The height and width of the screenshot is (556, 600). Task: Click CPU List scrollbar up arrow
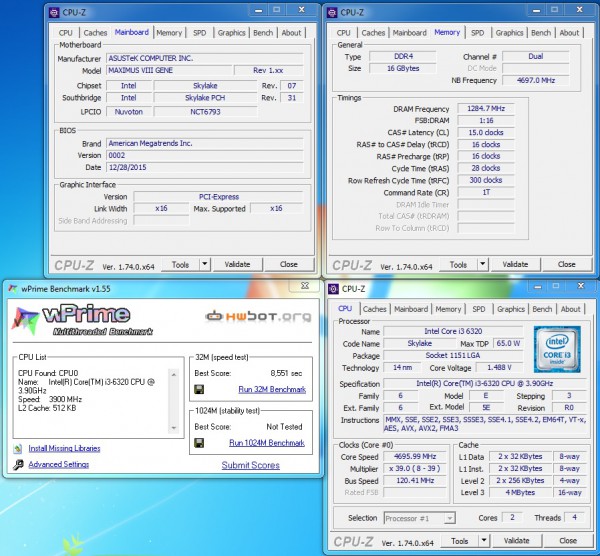[174, 375]
